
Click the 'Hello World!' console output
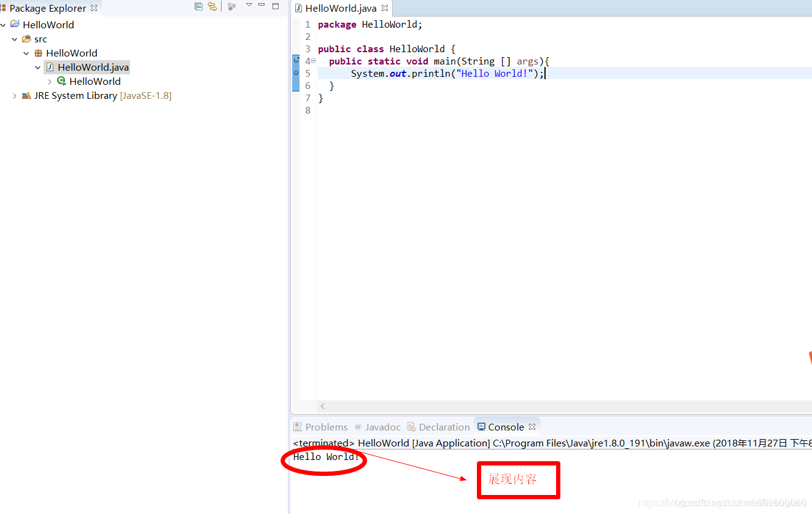click(326, 457)
